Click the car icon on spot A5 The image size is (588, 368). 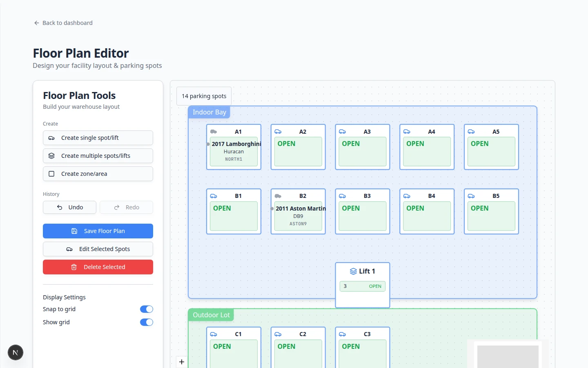(x=471, y=132)
